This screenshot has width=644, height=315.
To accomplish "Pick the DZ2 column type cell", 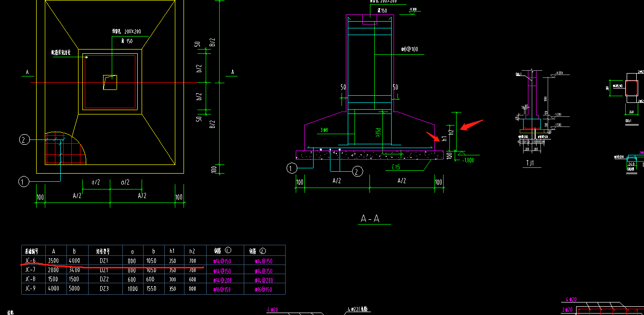I will click(104, 279).
